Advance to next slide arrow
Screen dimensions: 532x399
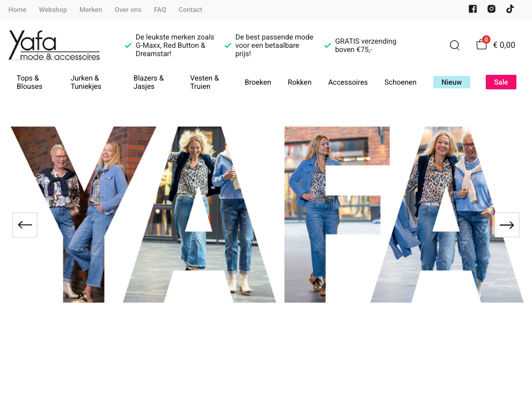[507, 225]
